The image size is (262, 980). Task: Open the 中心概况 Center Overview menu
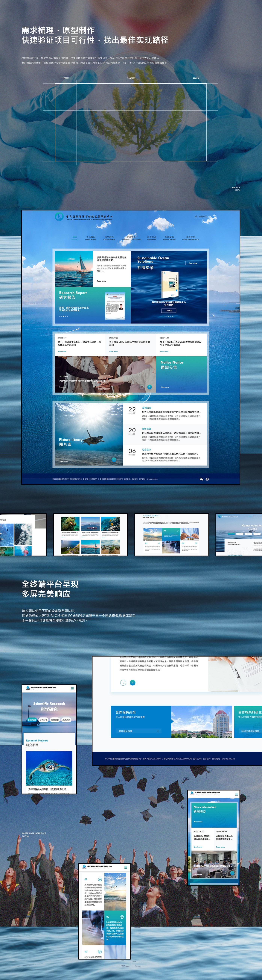point(91,238)
